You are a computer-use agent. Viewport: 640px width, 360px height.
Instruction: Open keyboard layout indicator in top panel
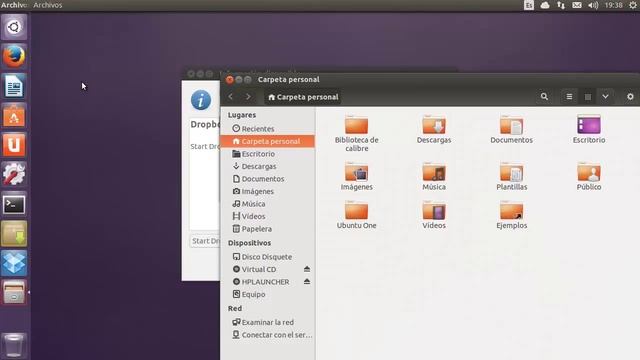[x=529, y=5]
